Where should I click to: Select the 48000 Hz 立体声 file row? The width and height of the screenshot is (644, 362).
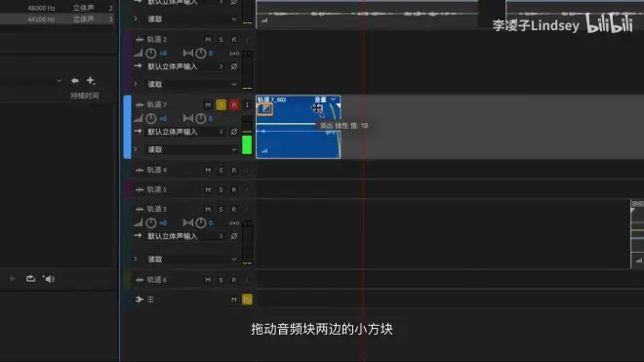[57, 8]
